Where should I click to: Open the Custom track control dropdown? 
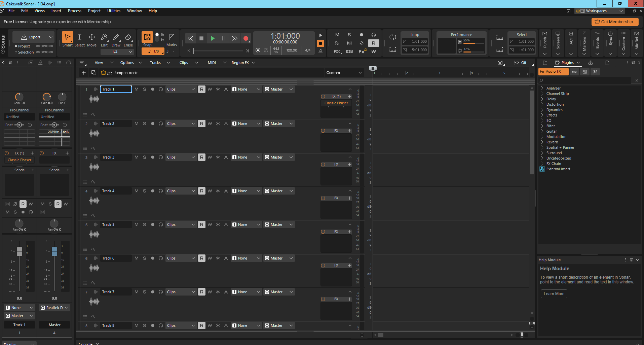click(x=344, y=73)
